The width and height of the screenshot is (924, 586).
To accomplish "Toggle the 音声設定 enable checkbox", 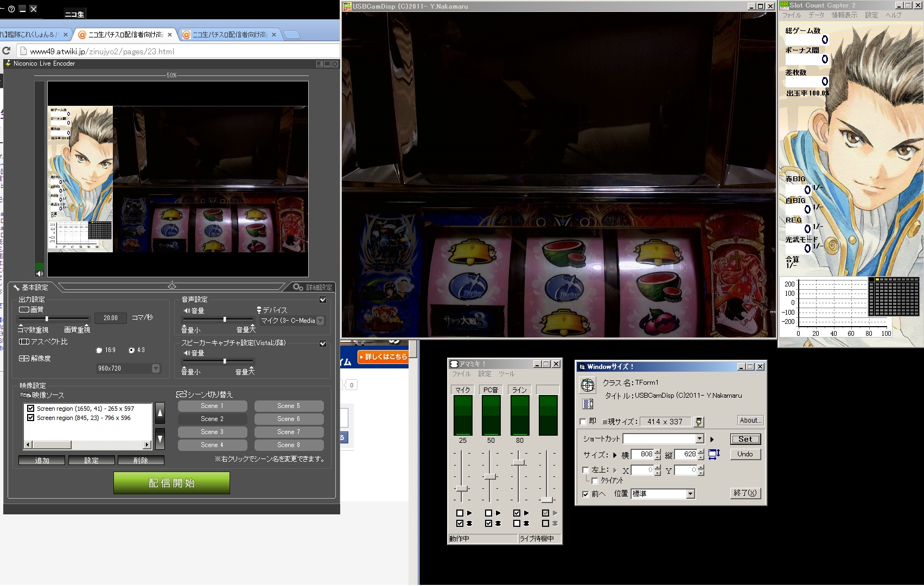I will coord(323,300).
